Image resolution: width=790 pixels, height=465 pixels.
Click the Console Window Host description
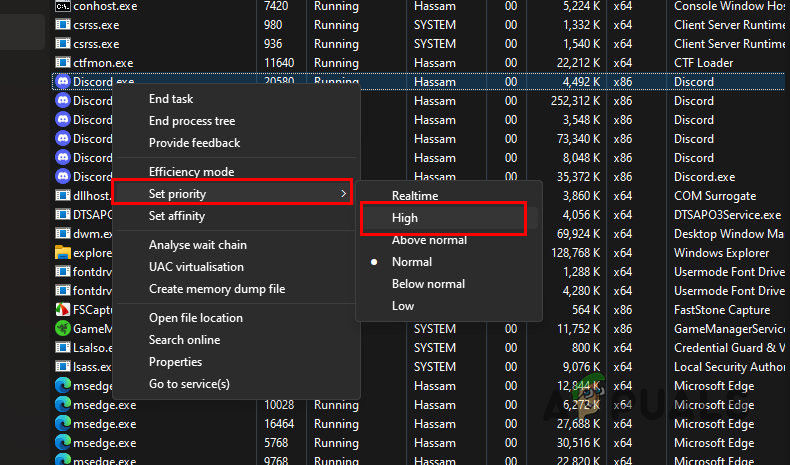point(730,7)
